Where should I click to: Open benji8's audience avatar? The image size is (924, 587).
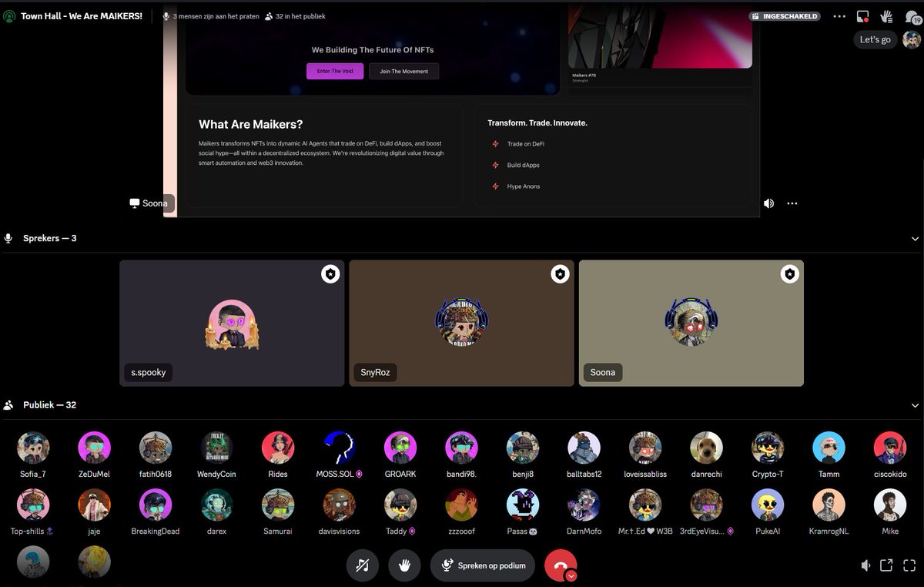[x=523, y=448]
